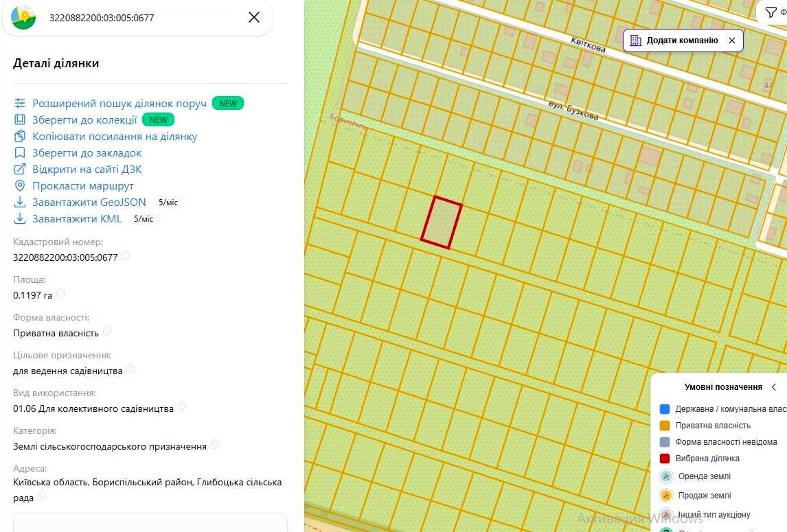The image size is (787, 532).
Task: Click the blue state ownership legend swatch
Action: tap(665, 409)
